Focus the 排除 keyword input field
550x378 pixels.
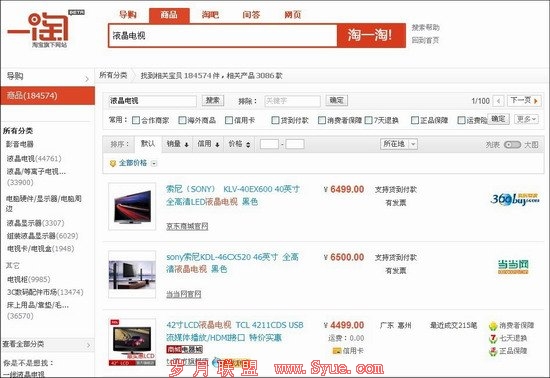click(x=293, y=101)
